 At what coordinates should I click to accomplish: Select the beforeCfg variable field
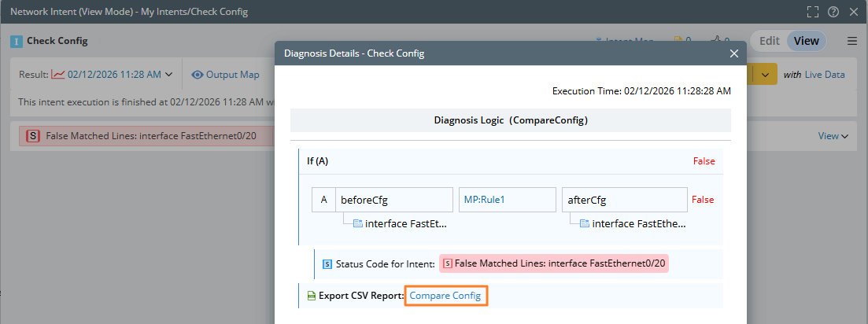(394, 200)
